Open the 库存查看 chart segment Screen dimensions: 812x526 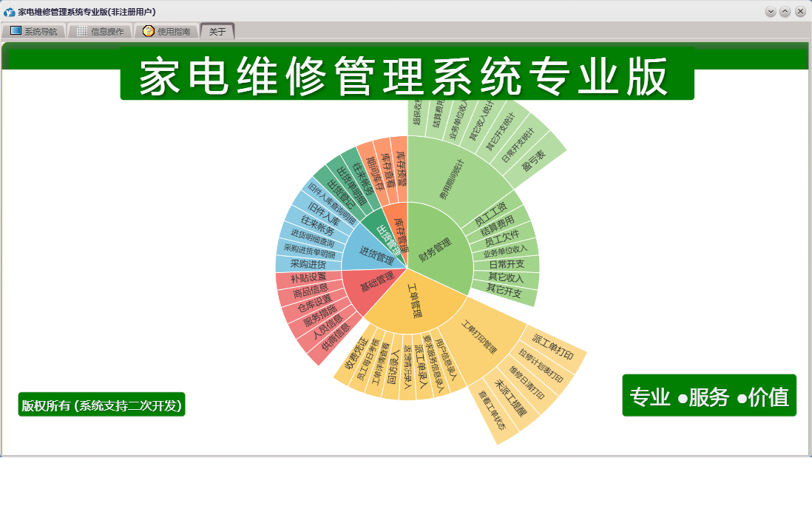388,169
